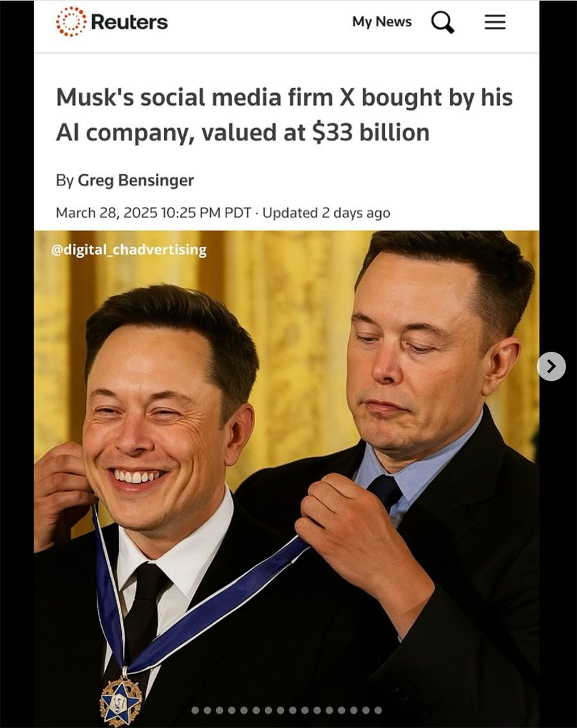This screenshot has height=728, width=577.
Task: Tap the @digital_chadvertising watermark
Action: tap(129, 250)
